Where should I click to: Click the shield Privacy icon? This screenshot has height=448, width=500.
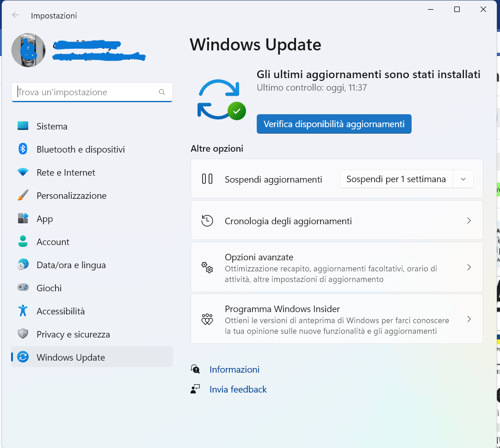[x=23, y=334]
